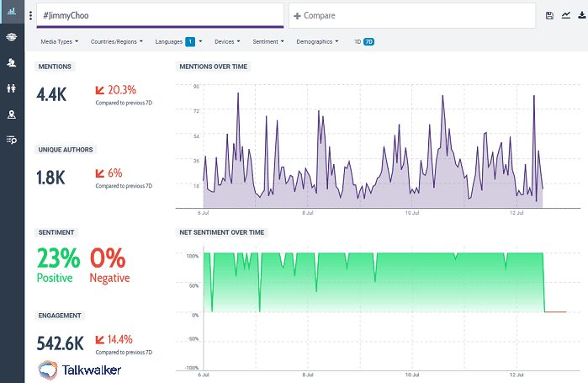This screenshot has height=383, width=588.
Task: Open the Devices filter dropdown
Action: coord(227,41)
